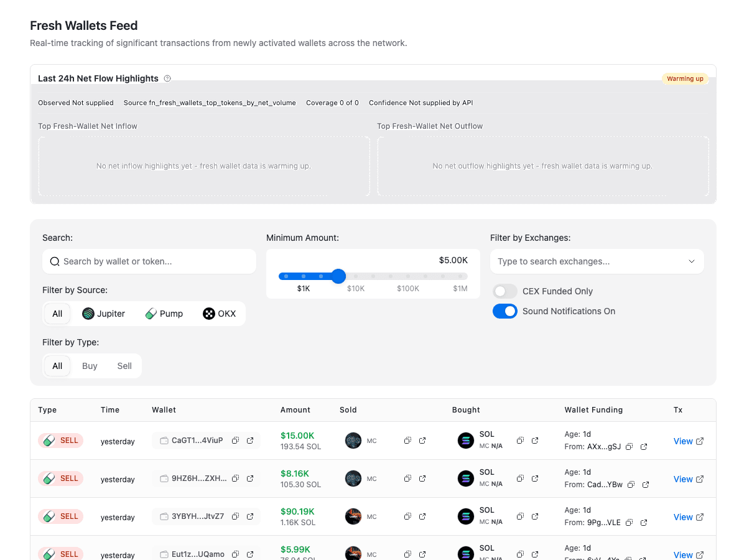The width and height of the screenshot is (734, 560).
Task: Click the 193.54 SOL amount text
Action: pyautogui.click(x=300, y=447)
